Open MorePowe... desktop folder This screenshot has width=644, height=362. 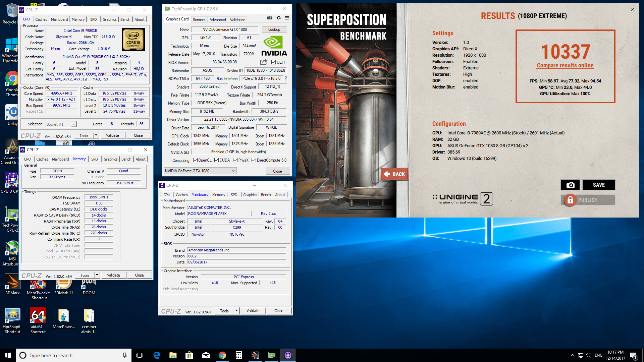pyautogui.click(x=63, y=318)
